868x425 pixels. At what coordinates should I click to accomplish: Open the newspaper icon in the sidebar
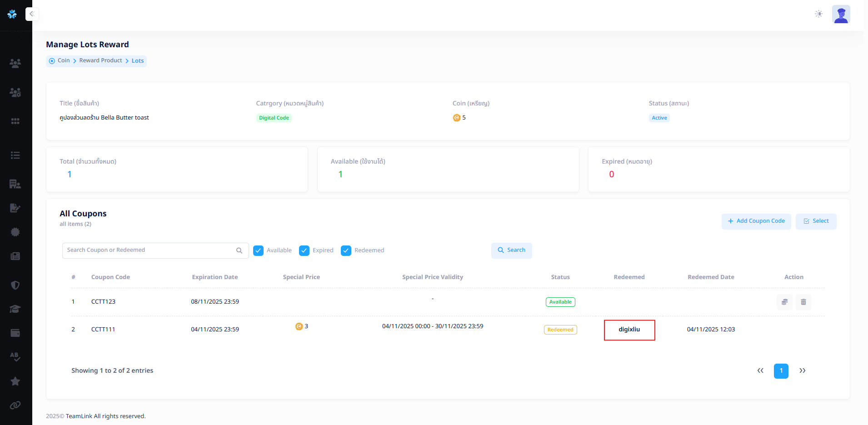tap(15, 256)
